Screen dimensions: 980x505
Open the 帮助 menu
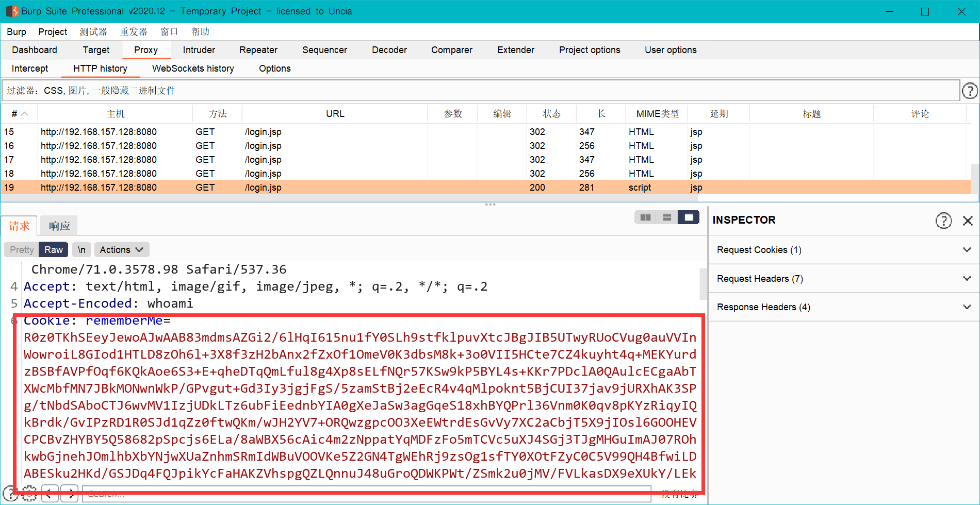(x=200, y=32)
